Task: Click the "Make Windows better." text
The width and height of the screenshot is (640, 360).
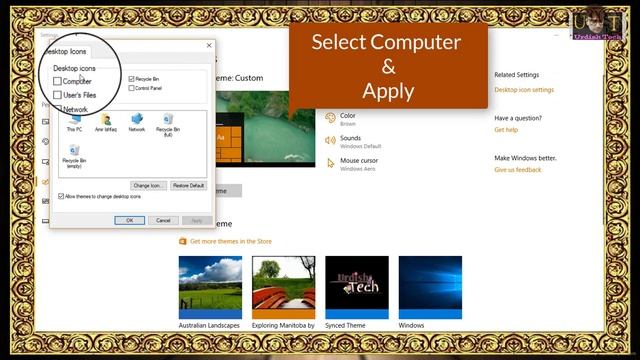Action: pyautogui.click(x=525, y=158)
